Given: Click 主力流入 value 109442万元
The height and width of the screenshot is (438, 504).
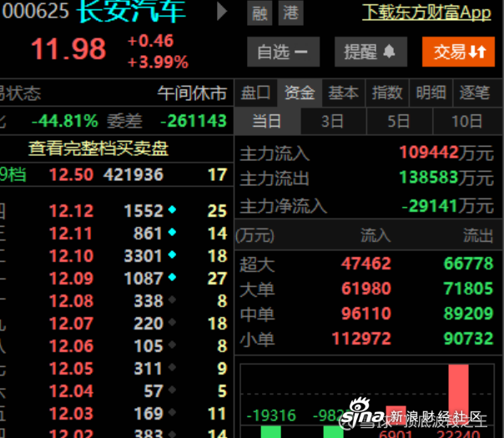Looking at the screenshot, I should coord(446,153).
